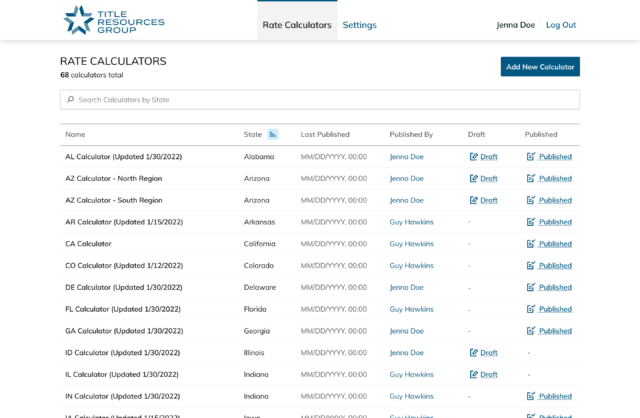The height and width of the screenshot is (418, 640).
Task: Click draft edit icon for AZ Calculator - South Region
Action: tap(474, 200)
